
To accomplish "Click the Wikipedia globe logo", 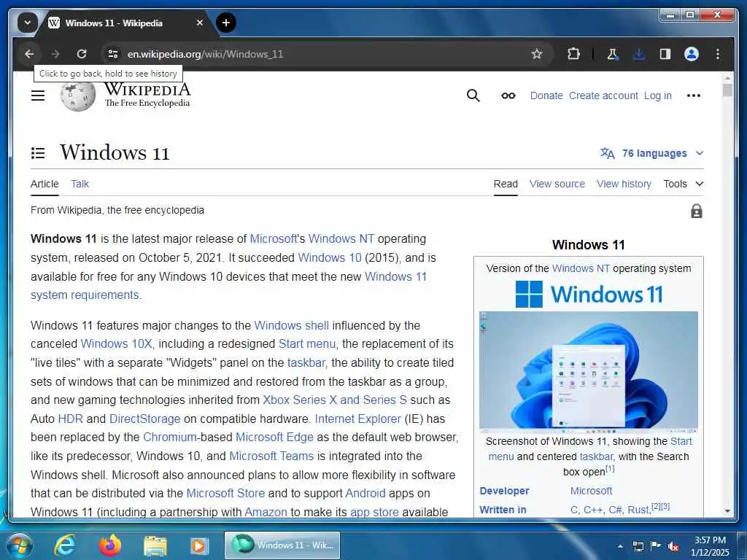I will tap(77, 96).
